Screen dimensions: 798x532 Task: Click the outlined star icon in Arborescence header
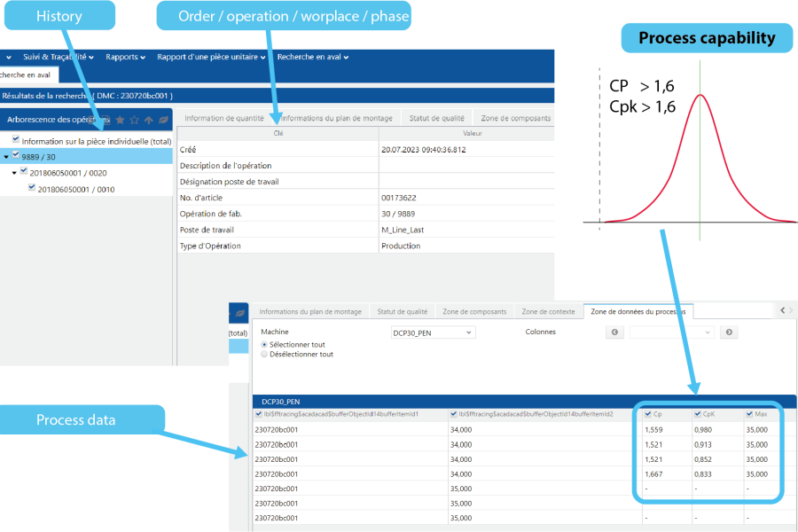135,120
